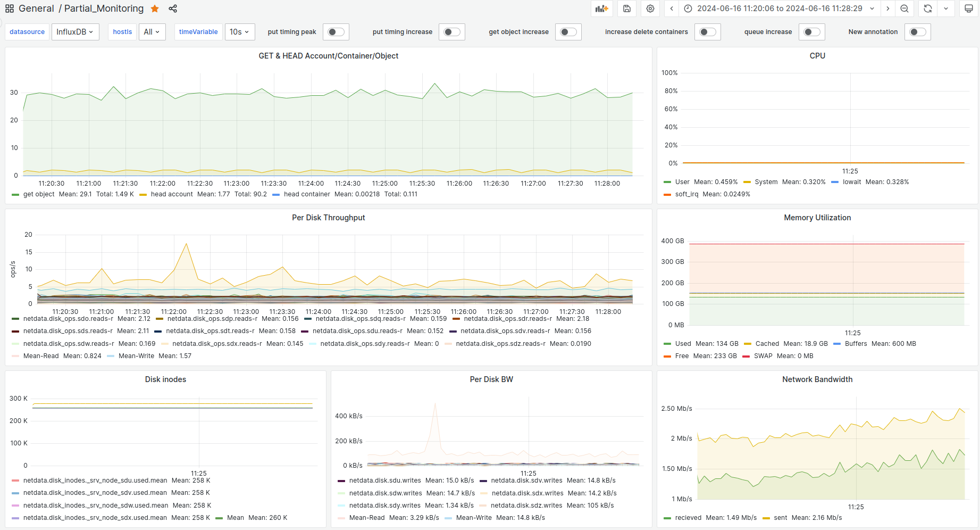Share the dashboard via the share icon
The height and width of the screenshot is (530, 980).
[173, 9]
